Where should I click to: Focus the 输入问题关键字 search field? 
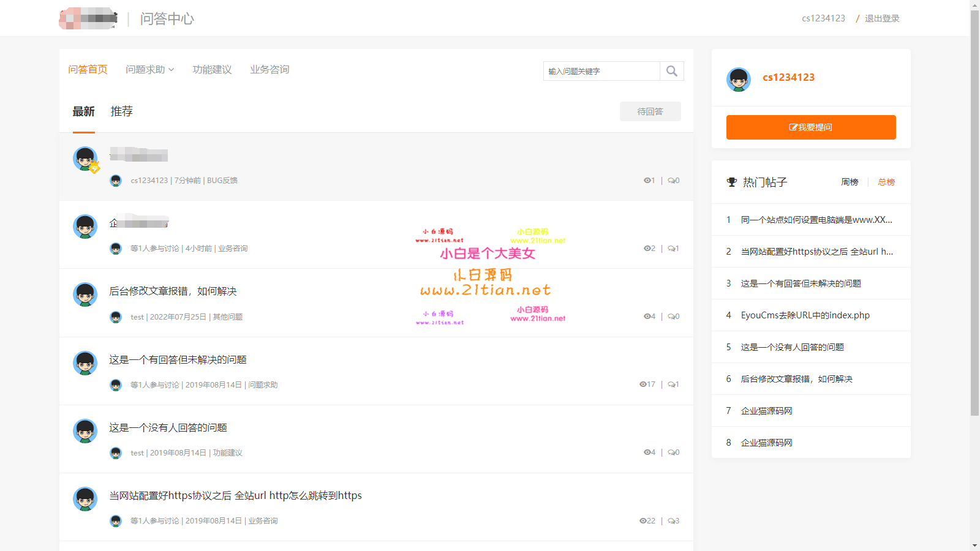tap(601, 71)
